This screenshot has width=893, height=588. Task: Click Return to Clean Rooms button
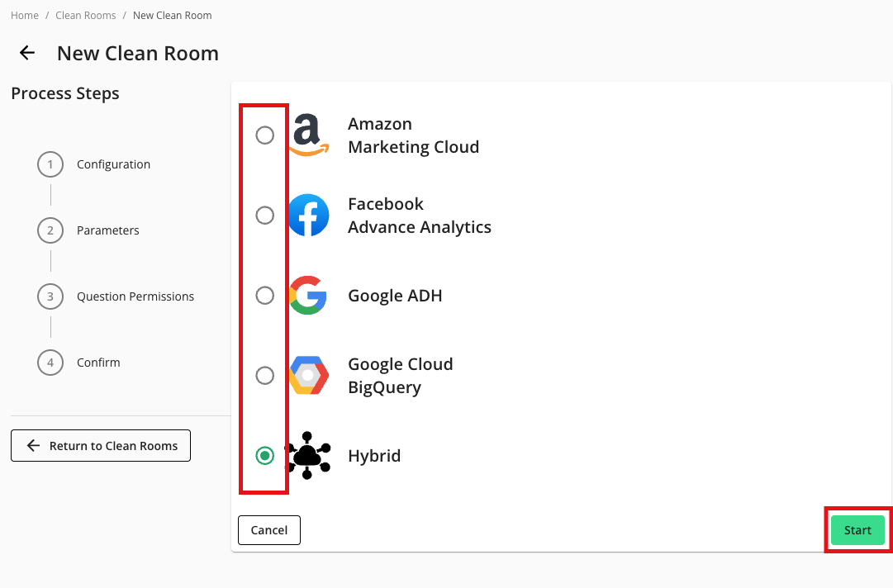[x=101, y=446]
